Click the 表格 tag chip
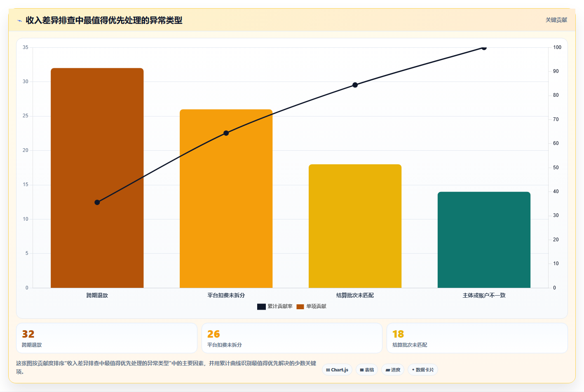This screenshot has width=584, height=392. pyautogui.click(x=367, y=370)
